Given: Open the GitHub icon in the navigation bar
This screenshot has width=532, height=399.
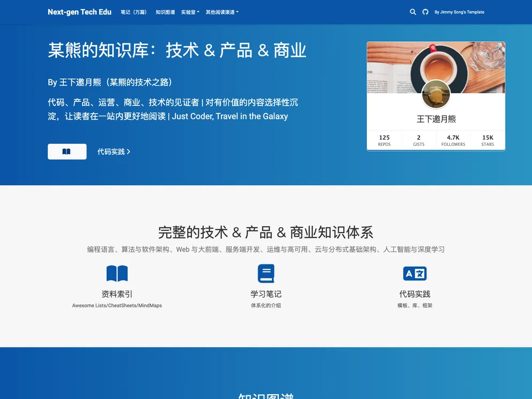Looking at the screenshot, I should tap(424, 12).
